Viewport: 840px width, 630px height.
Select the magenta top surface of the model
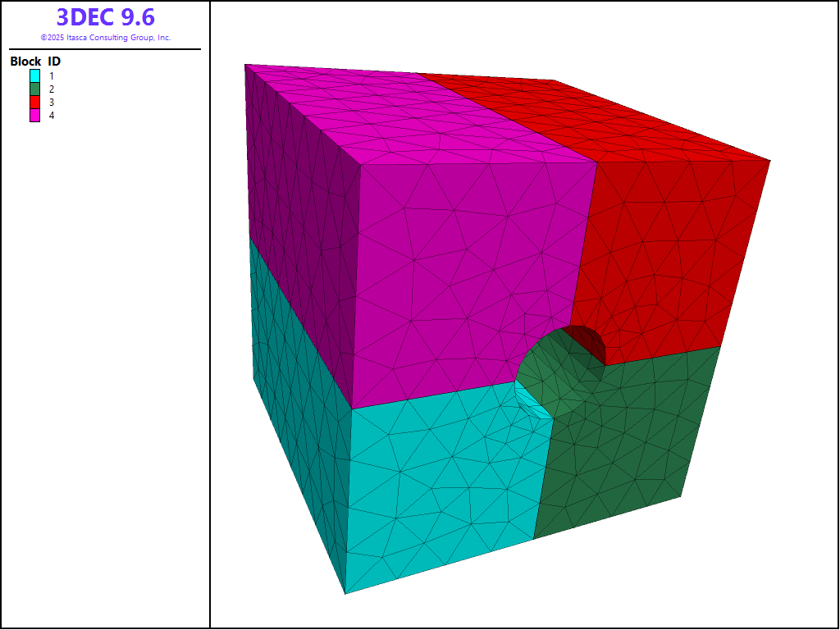[369, 115]
